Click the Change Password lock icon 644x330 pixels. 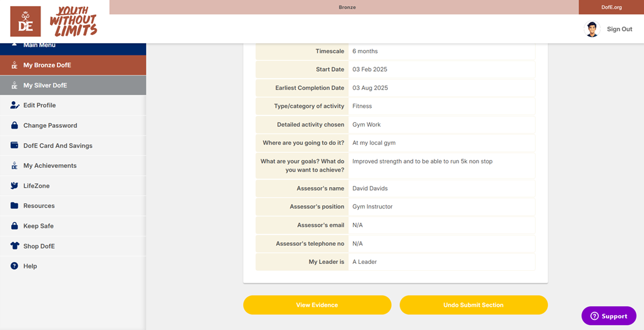(x=14, y=125)
